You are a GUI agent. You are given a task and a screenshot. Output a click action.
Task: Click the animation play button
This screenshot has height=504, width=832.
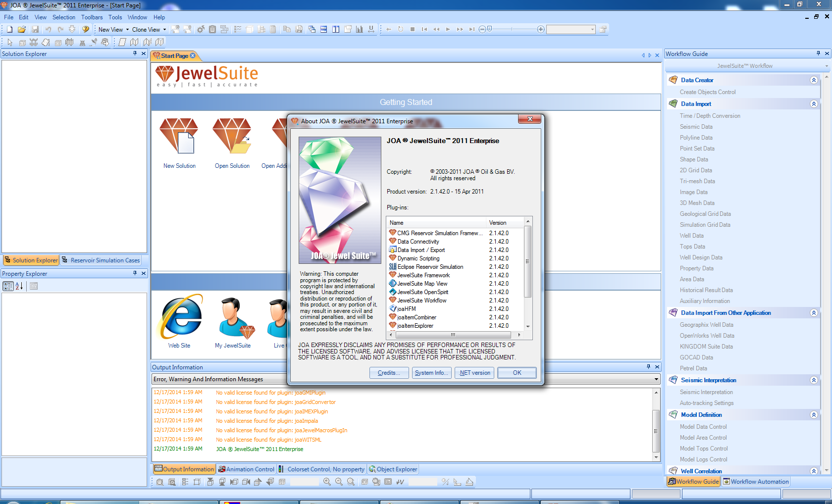[x=448, y=30]
